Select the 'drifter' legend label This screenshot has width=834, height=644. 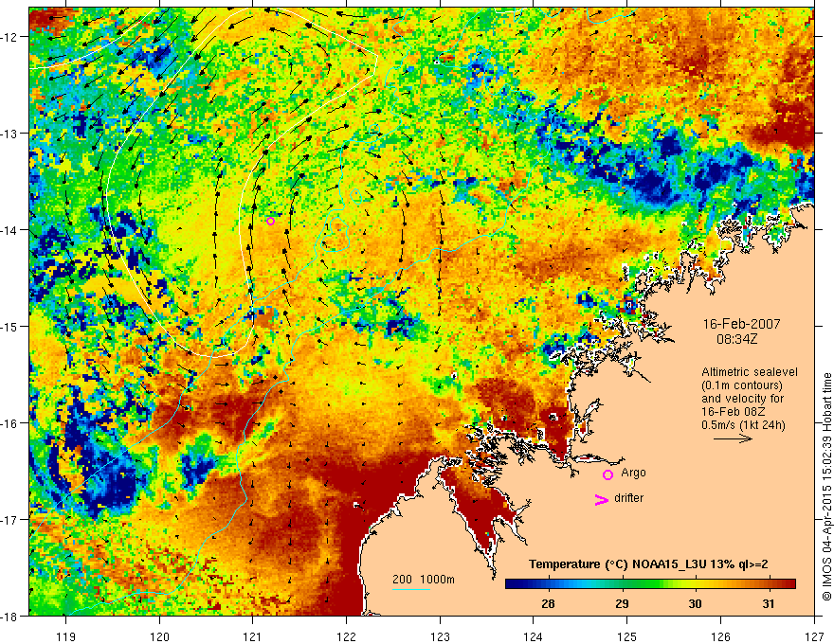point(628,498)
